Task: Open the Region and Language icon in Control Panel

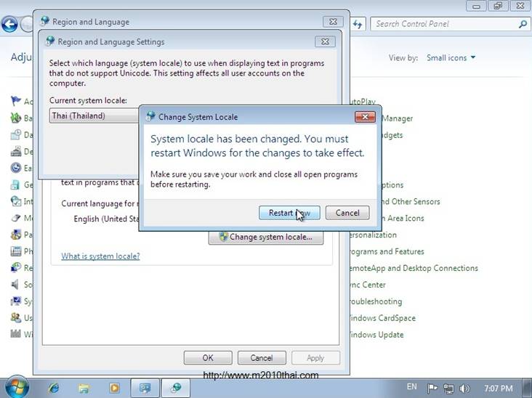Action: (15, 267)
